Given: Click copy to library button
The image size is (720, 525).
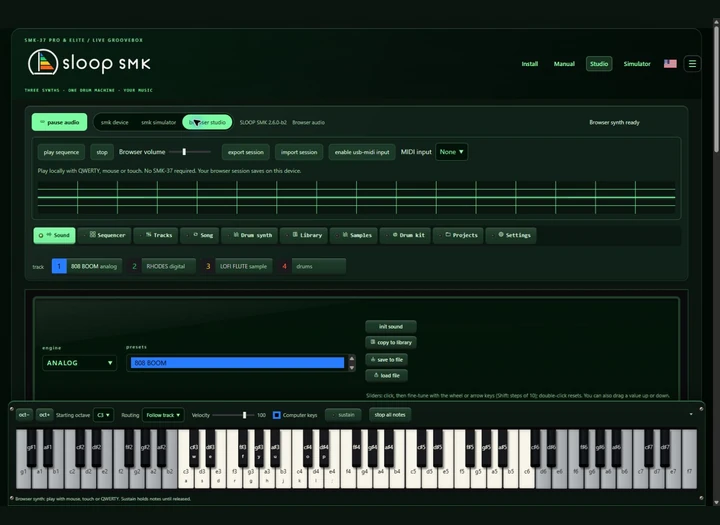Looking at the screenshot, I should point(391,342).
